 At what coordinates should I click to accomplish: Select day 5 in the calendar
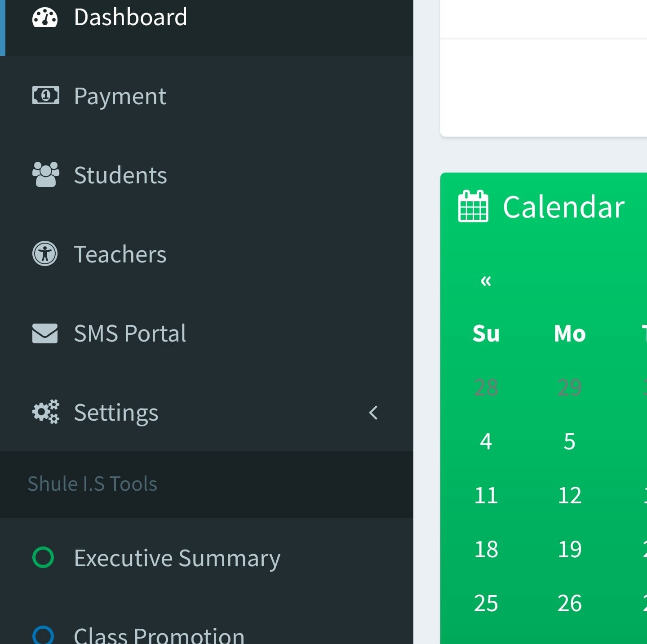click(570, 441)
